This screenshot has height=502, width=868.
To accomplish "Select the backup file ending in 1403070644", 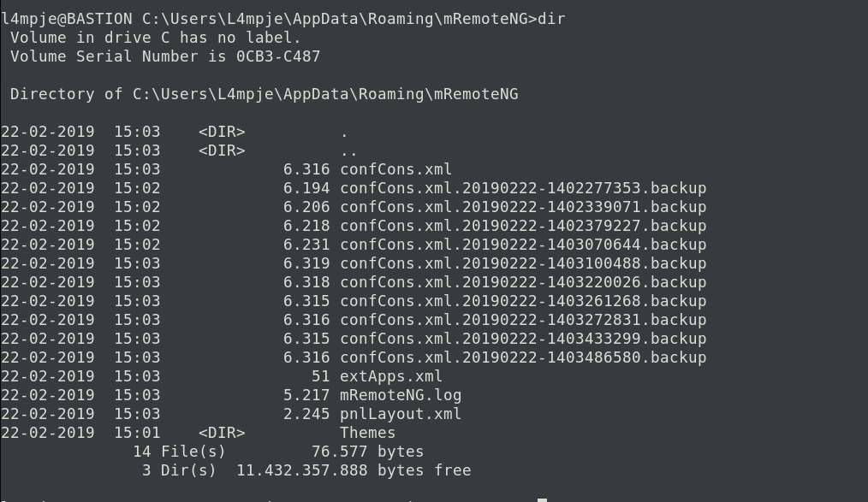I will 523,245.
